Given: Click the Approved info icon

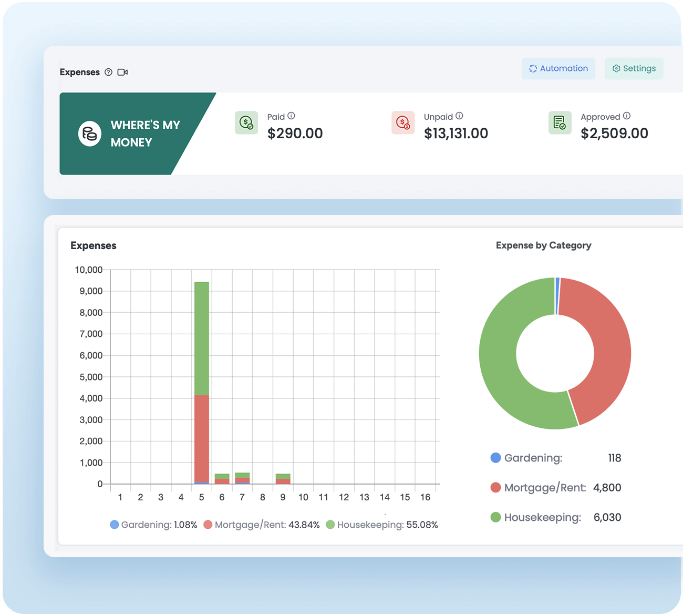Looking at the screenshot, I should point(627,116).
